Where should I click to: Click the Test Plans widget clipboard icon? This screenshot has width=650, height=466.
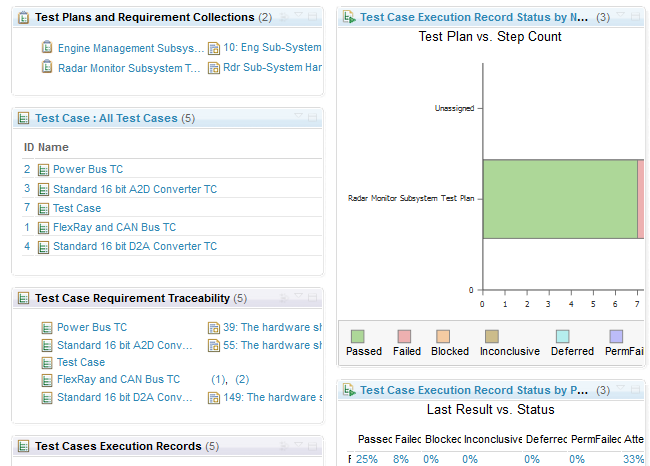[x=24, y=18]
